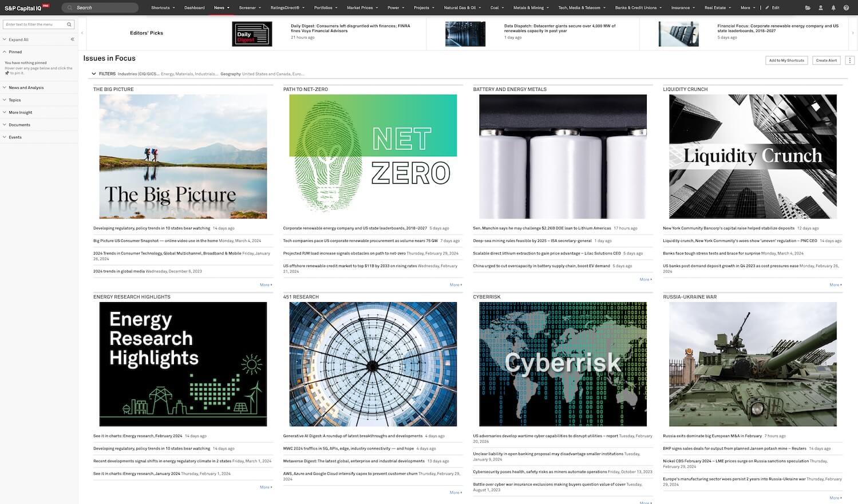Open 'Cybersecurity poses health, safety risks' article
This screenshot has width=858, height=504.
(540, 472)
